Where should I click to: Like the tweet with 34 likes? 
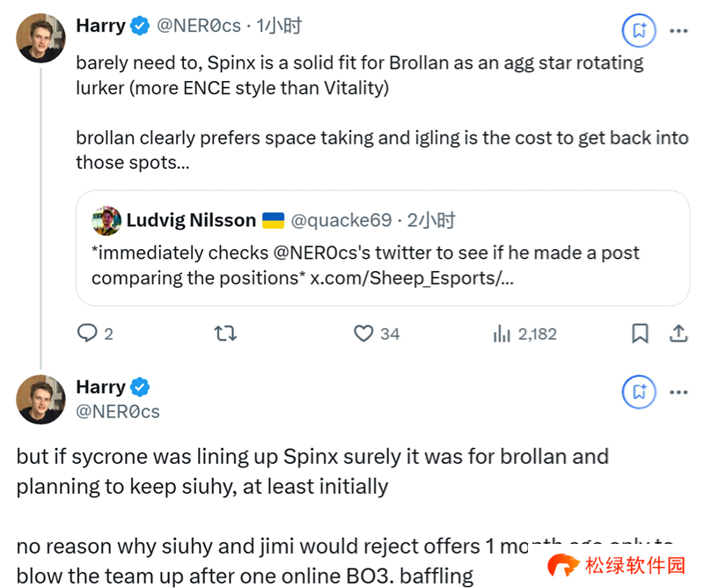pos(364,334)
